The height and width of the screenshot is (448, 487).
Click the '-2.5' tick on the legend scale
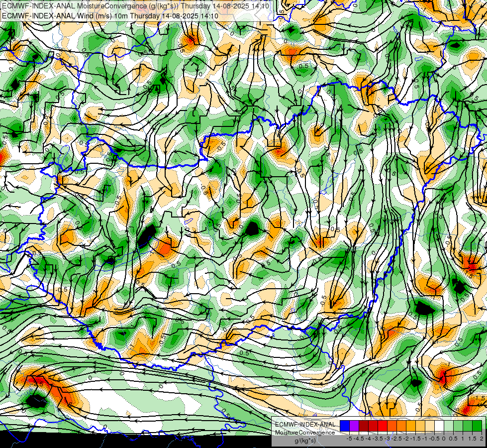click(396, 439)
